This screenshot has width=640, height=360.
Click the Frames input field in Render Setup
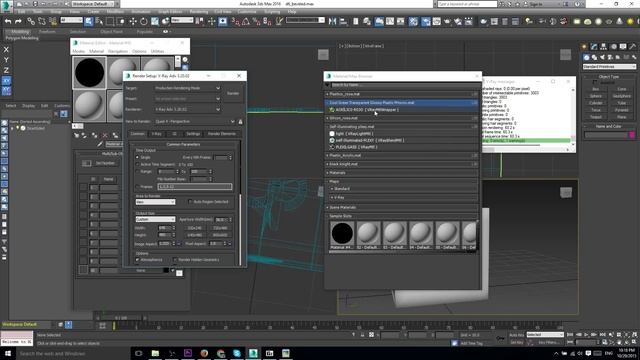195,187
